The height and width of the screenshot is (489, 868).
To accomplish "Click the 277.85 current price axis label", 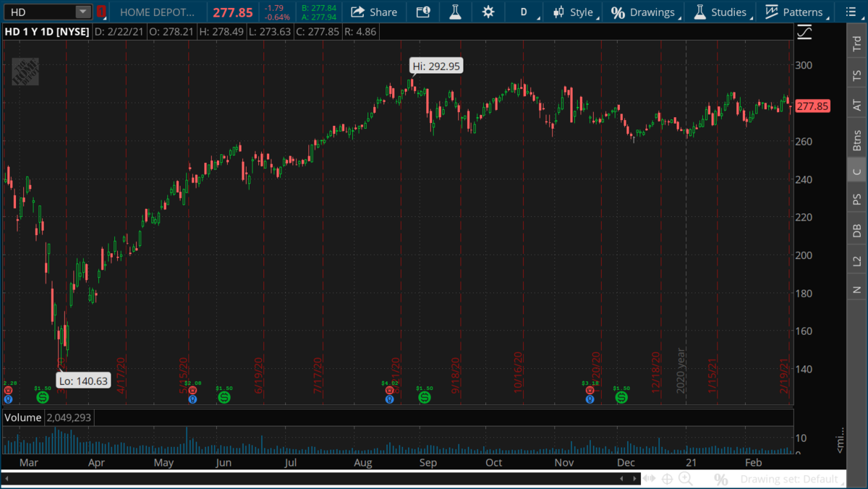I will click(812, 106).
